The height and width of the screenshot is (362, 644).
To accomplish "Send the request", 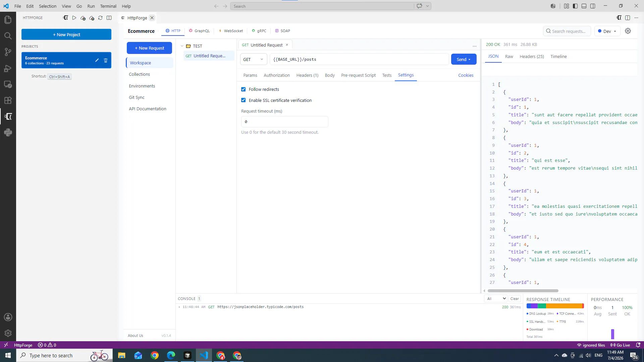I will click(x=464, y=59).
